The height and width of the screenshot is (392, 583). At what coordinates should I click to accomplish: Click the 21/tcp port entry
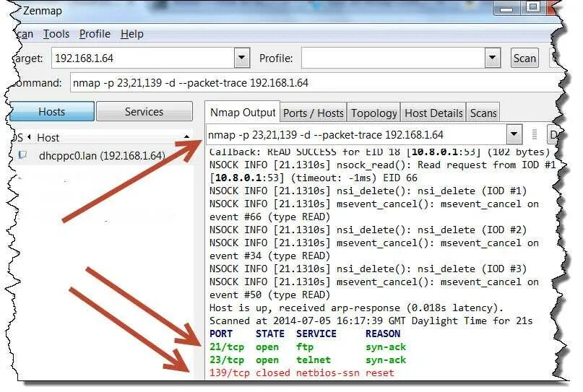pyautogui.click(x=227, y=347)
